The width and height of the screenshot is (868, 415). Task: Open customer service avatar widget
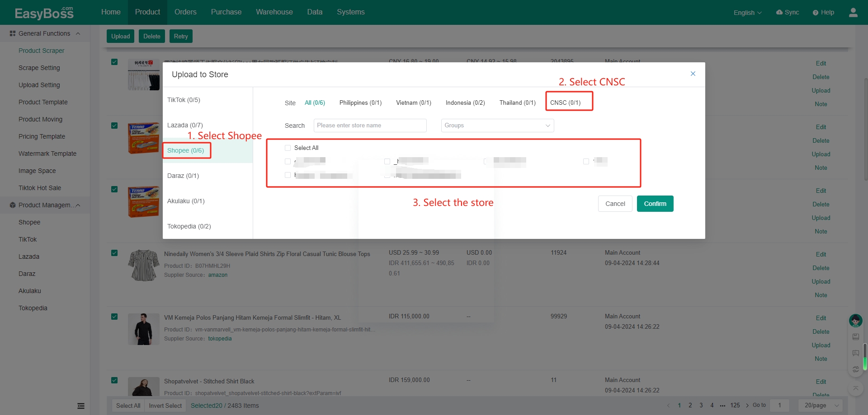[x=855, y=321]
